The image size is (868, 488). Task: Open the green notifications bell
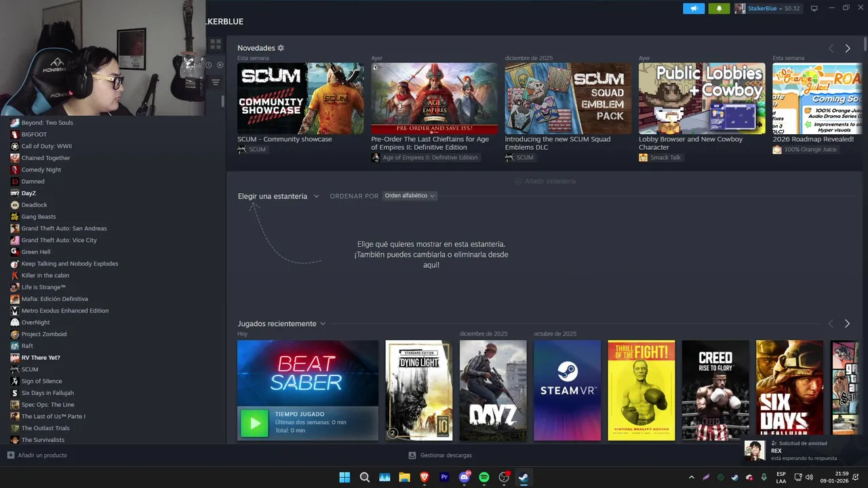(x=719, y=8)
